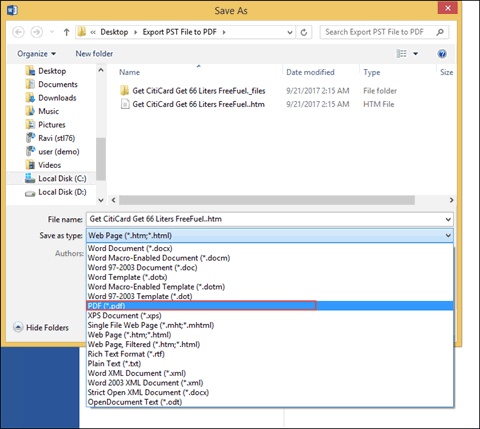
Task: Select Documents in navigation pane
Action: [x=52, y=84]
